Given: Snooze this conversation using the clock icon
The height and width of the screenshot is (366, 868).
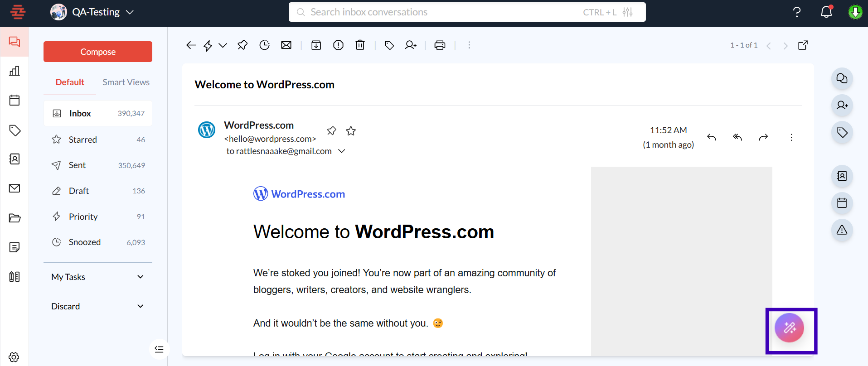Looking at the screenshot, I should pos(264,45).
